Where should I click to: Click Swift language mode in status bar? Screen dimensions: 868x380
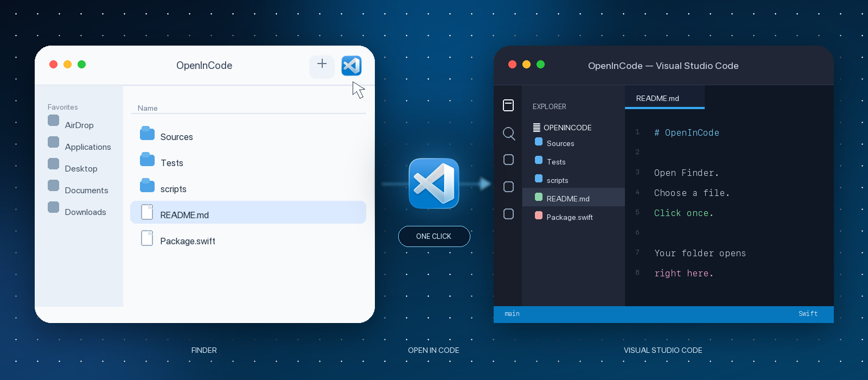[808, 314]
